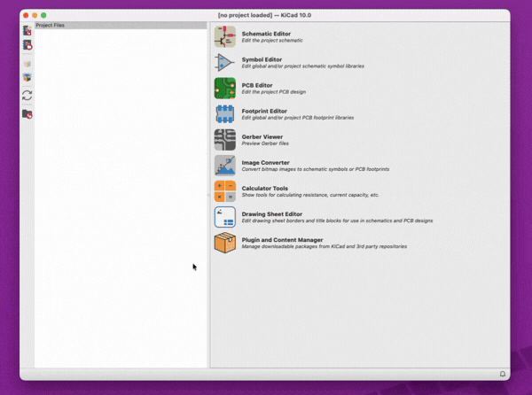Click the Calculator Tools title text
The height and width of the screenshot is (395, 532).
coord(264,188)
